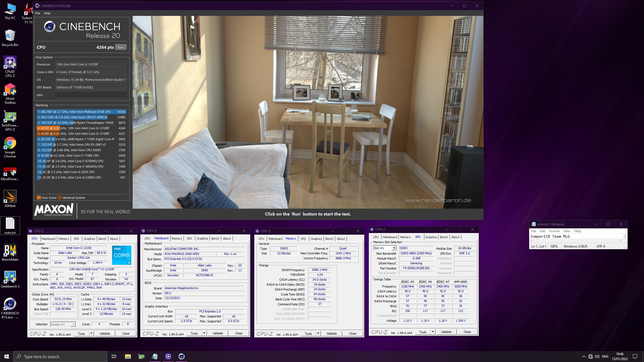Viewport: 644px width, 362px height.
Task: Launch 3DMark desktop shortcut
Action: click(10, 199)
